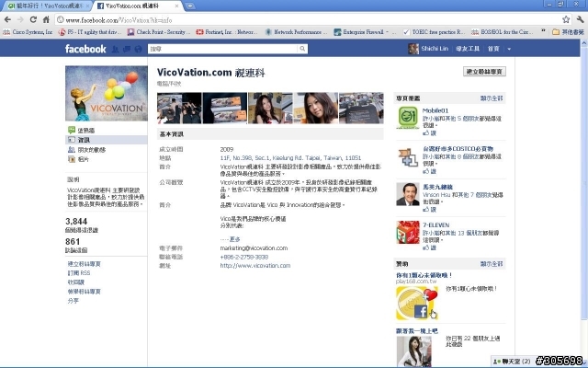Open Shichi Lin profile picture

[x=413, y=49]
